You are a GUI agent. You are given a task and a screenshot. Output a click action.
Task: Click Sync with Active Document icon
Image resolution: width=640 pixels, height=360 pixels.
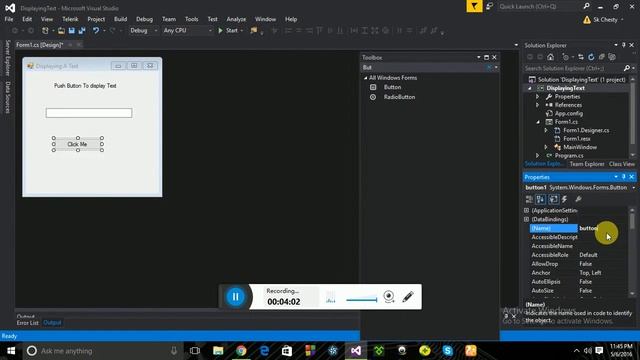581,57
